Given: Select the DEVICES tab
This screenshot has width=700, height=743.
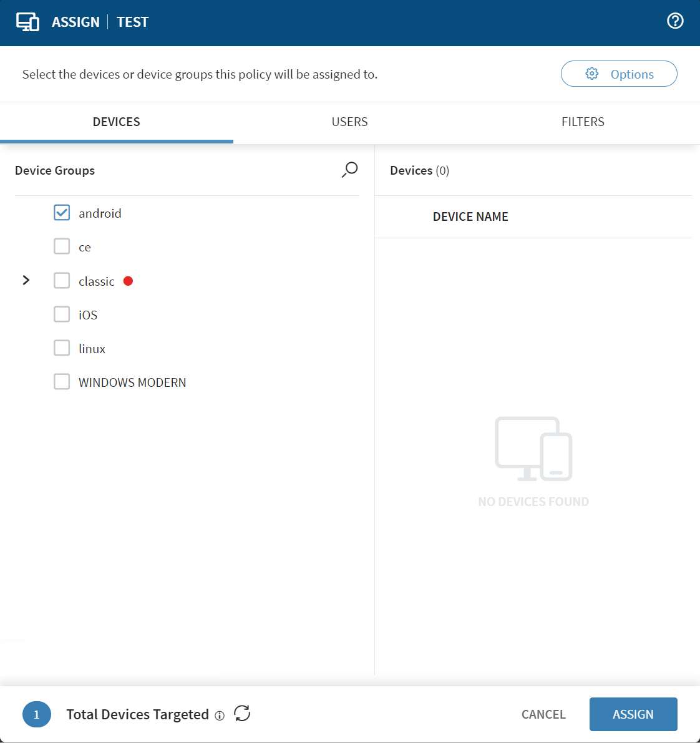Looking at the screenshot, I should coord(117,122).
